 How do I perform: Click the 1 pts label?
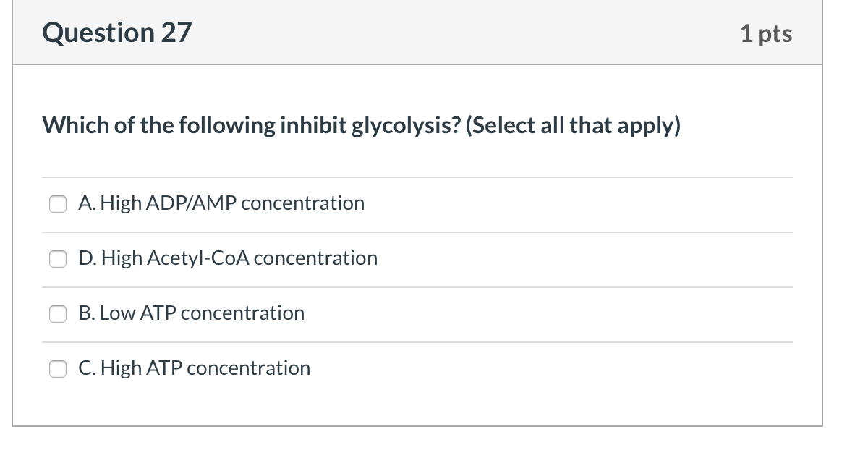(x=767, y=33)
